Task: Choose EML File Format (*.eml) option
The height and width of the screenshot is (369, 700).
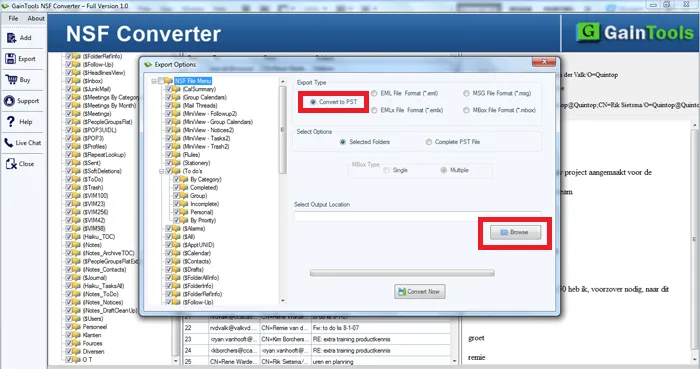Action: 374,93
